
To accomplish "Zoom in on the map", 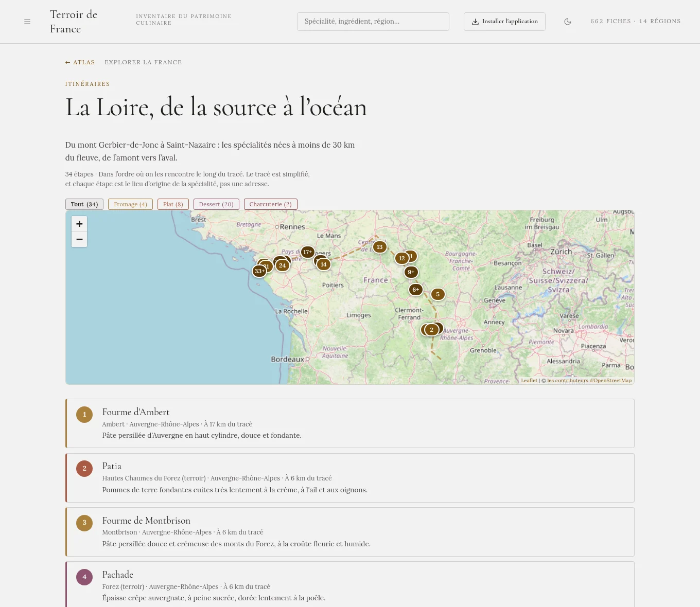I will pyautogui.click(x=79, y=224).
